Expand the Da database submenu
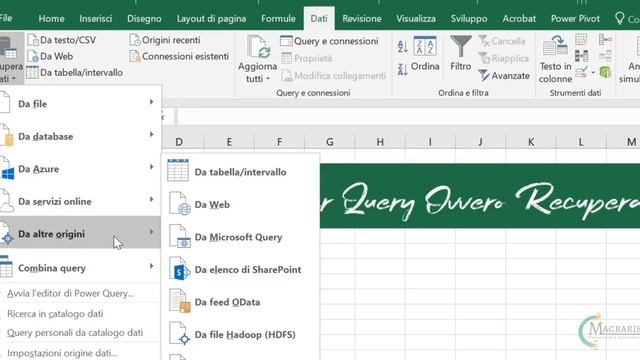This screenshot has width=640, height=360. point(80,136)
